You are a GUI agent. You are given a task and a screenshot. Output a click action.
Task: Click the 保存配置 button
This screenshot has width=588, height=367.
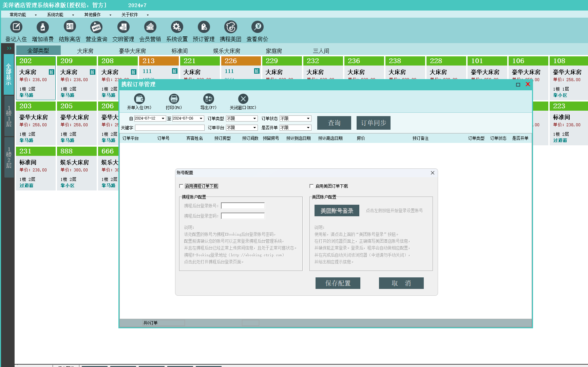point(338,283)
